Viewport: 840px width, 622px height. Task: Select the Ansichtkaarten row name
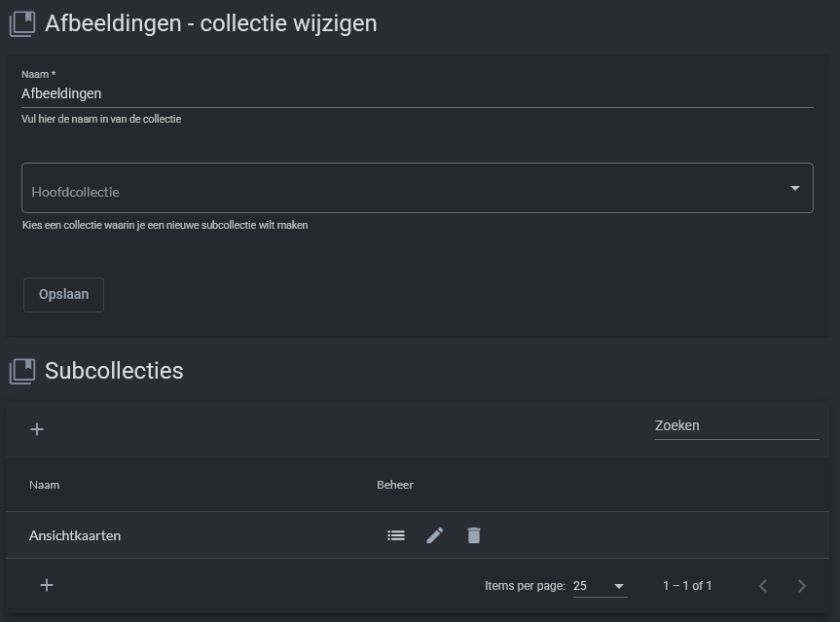tap(76, 535)
